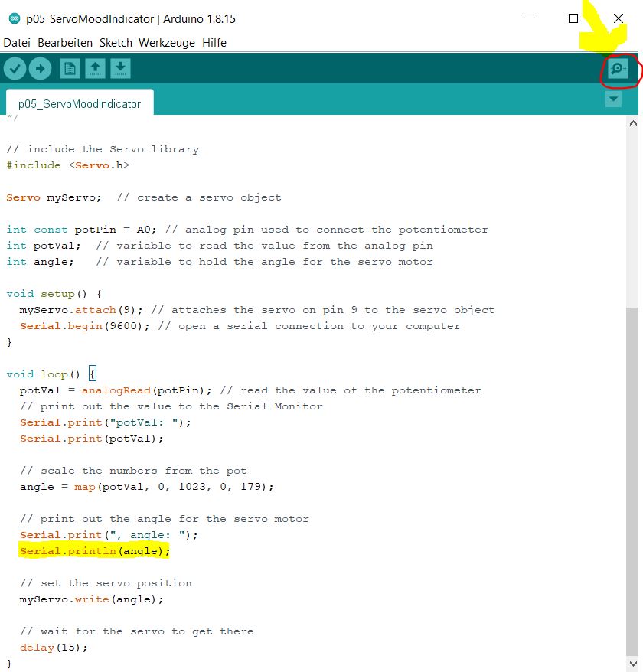Upload the sketch with arrow icon
The width and height of the screenshot is (643, 672).
[x=41, y=69]
